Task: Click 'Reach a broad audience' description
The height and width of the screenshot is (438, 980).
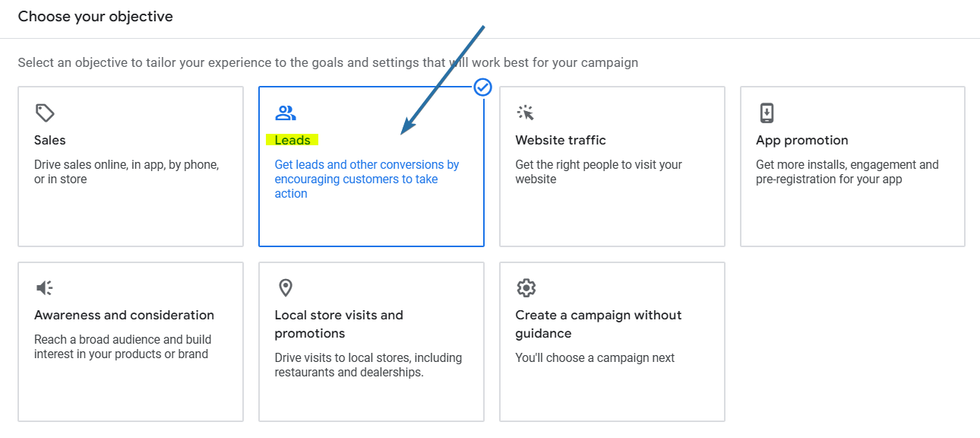Action: coord(122,347)
